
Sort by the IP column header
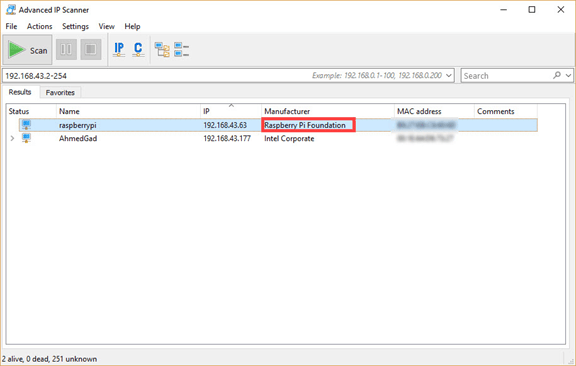(231, 111)
